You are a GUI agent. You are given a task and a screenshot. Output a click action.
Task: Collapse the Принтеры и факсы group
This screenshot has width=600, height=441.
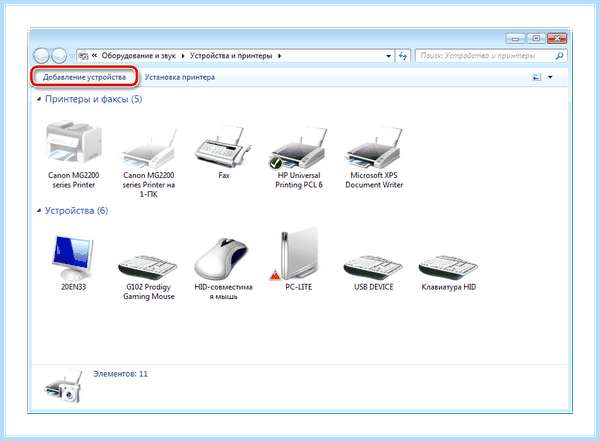(39, 99)
